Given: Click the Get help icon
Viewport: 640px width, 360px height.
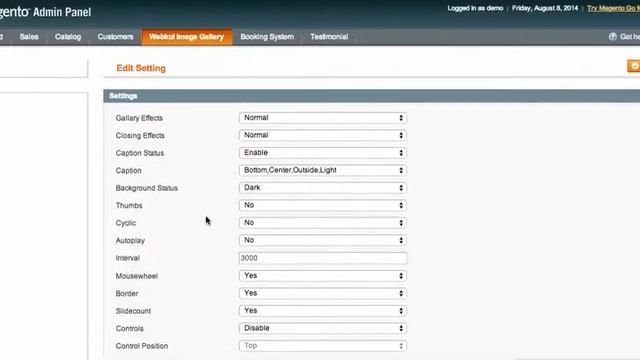Looking at the screenshot, I should 612,37.
